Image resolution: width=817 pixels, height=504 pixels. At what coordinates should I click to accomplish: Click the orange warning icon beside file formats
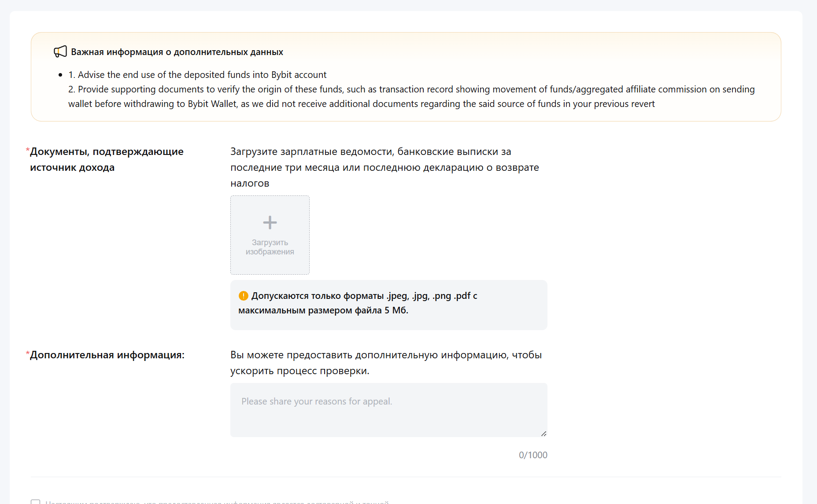[243, 296]
